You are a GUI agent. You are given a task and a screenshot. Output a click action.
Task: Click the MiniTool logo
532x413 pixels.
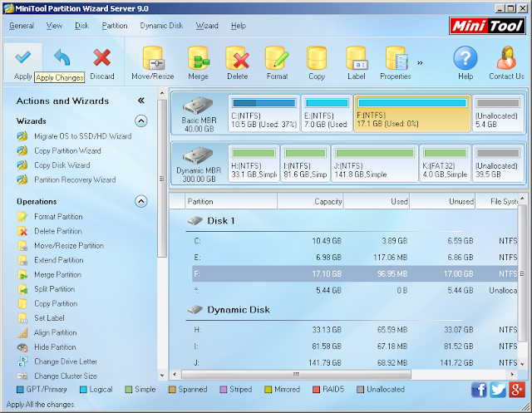point(487,26)
